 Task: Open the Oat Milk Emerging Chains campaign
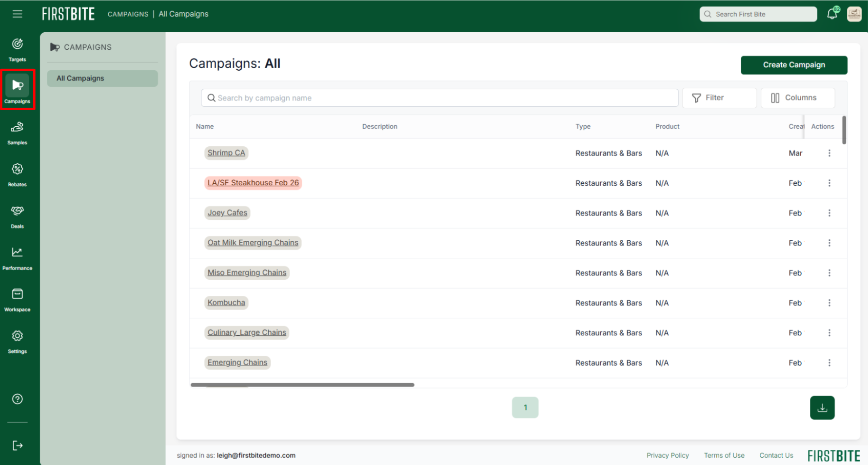coord(253,243)
